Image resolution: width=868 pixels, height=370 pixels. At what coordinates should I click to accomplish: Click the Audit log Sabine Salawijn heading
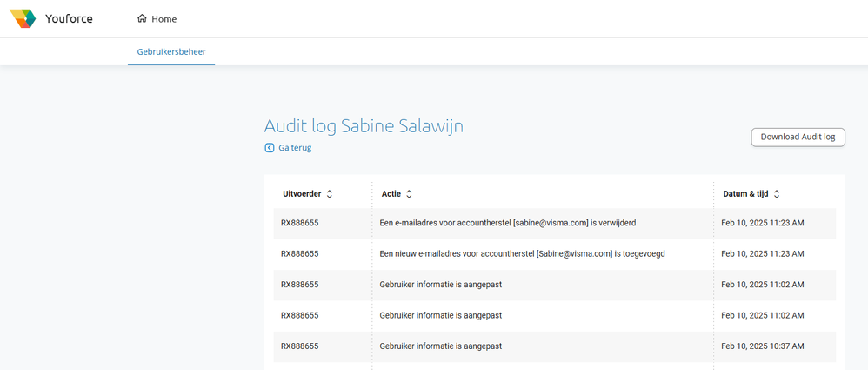point(364,125)
